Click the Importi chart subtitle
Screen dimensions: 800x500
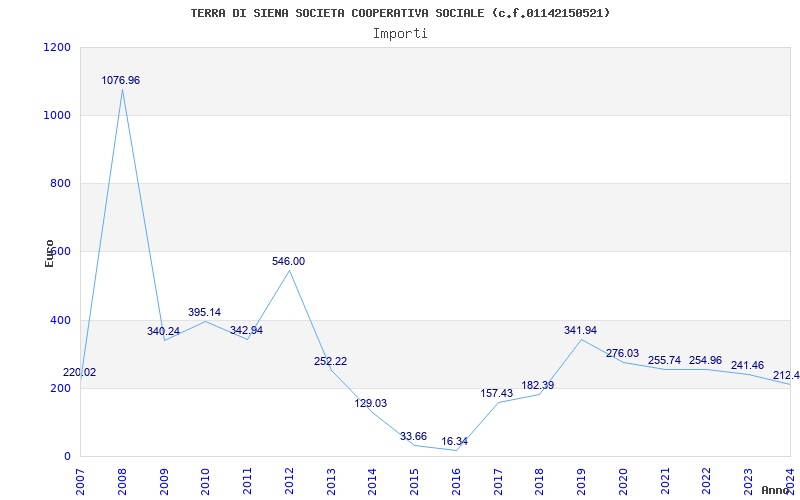click(x=400, y=34)
